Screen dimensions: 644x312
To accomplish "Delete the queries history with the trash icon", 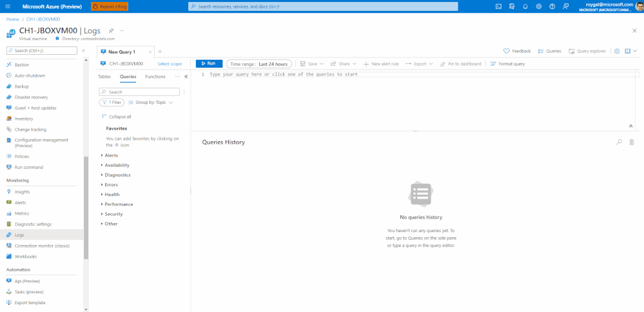I will 632,142.
